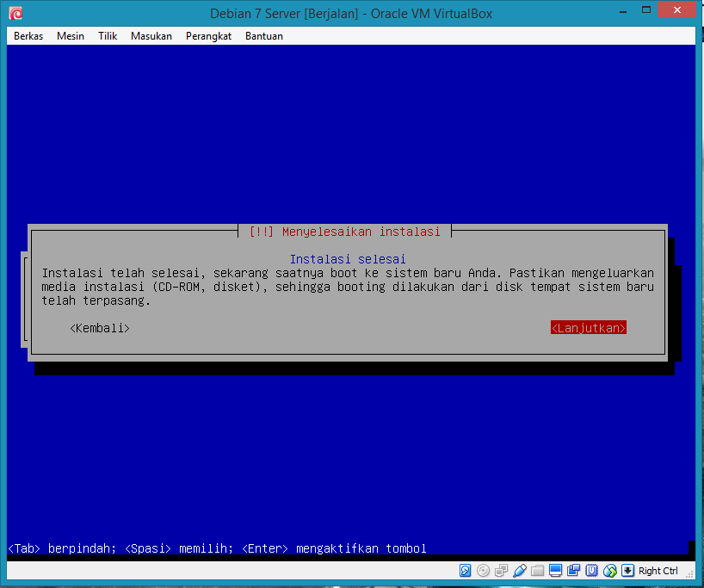Image resolution: width=704 pixels, height=588 pixels.
Task: Maximize the VirtualBox window
Action: [x=646, y=9]
